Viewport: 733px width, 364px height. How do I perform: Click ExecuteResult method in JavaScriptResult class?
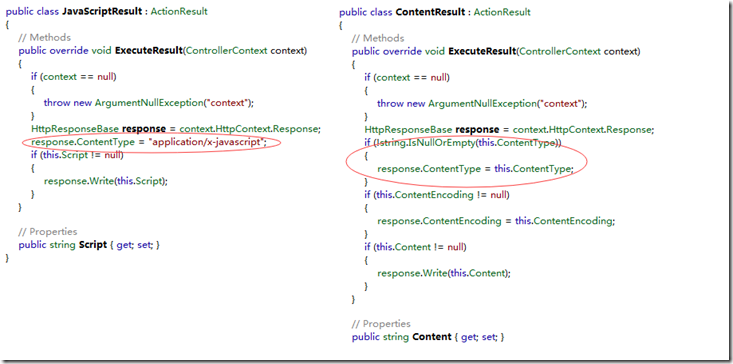148,50
